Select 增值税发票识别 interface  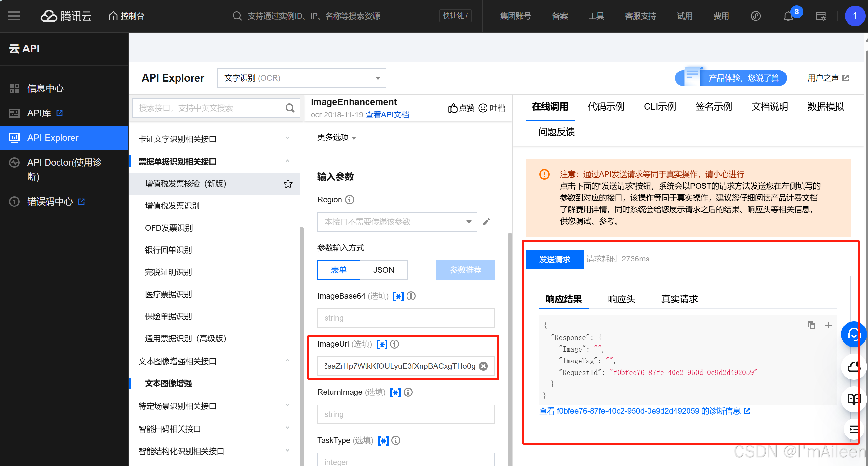(172, 206)
